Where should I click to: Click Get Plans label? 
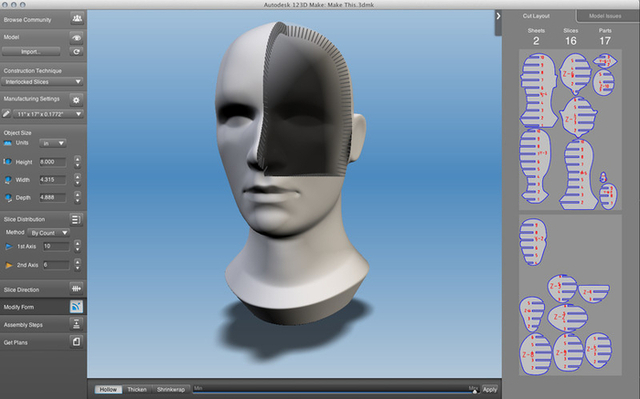point(16,342)
